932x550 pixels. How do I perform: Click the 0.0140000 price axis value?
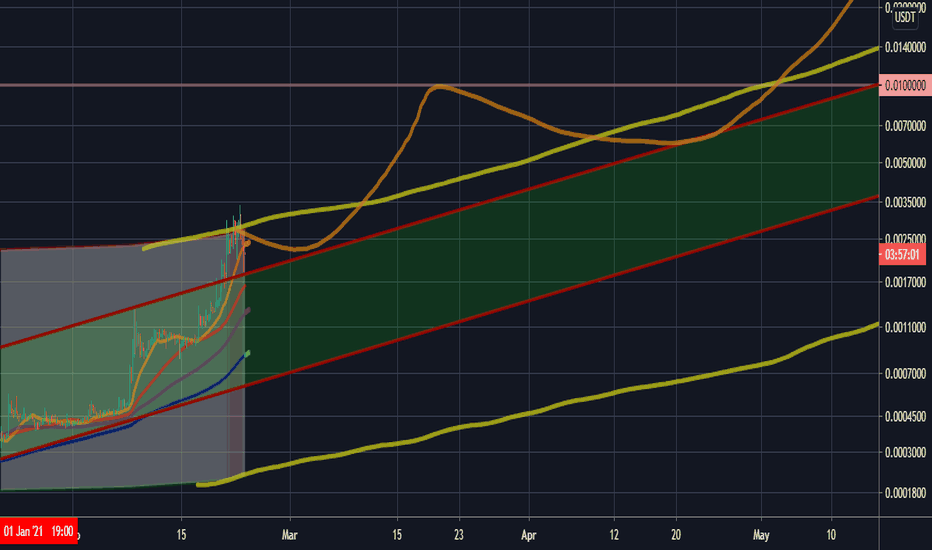[x=905, y=47]
